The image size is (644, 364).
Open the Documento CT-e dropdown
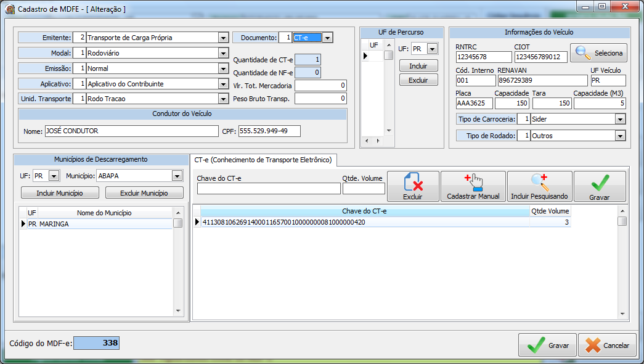[x=327, y=38]
